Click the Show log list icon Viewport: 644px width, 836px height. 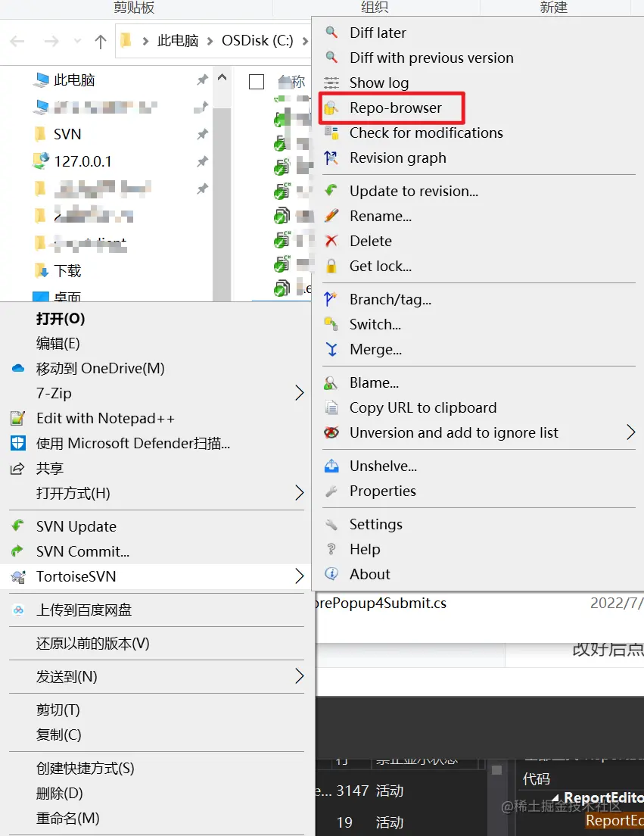[x=331, y=82]
